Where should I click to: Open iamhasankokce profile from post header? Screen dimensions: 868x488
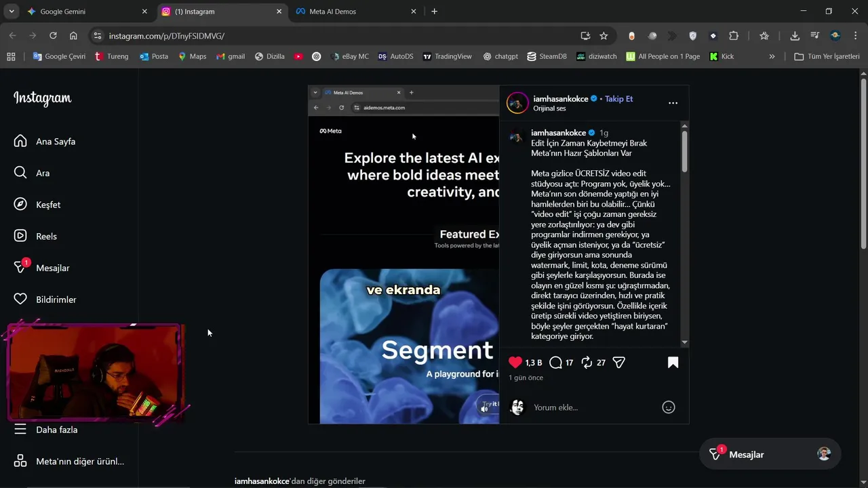click(x=560, y=99)
